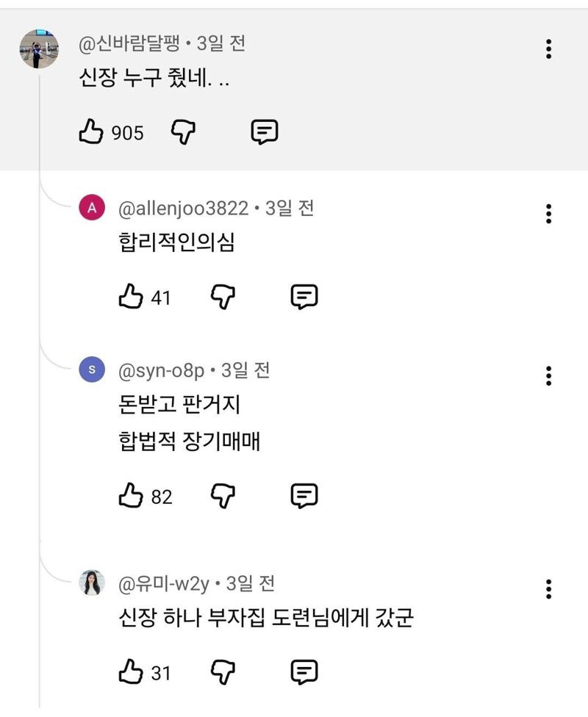This screenshot has width=588, height=717.
Task: Like the top comment with 905 likes
Action: pos(90,132)
